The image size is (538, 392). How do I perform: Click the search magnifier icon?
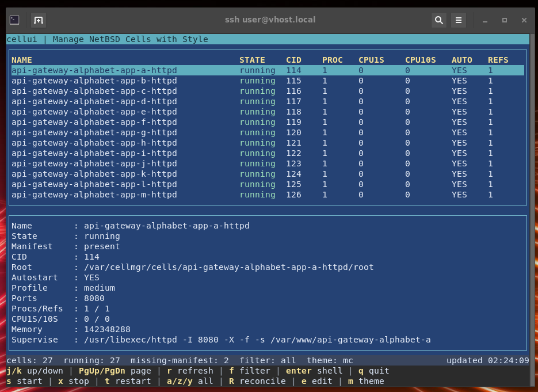pyautogui.click(x=439, y=20)
